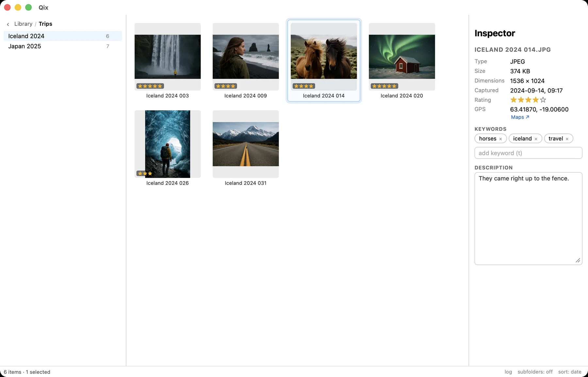This screenshot has width=588, height=377.
Task: Select the Iceland 2024 009 beach thumbnail
Action: click(246, 57)
